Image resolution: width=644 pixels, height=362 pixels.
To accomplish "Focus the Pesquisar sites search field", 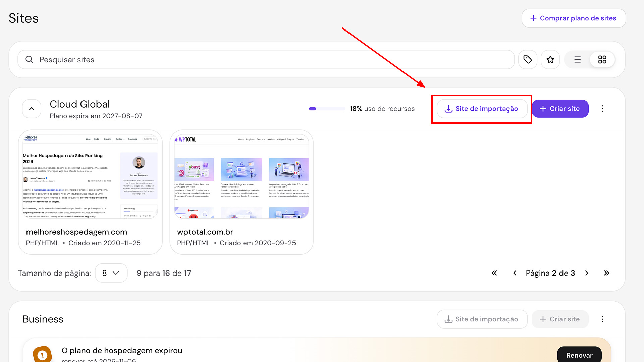I will pyautogui.click(x=266, y=60).
